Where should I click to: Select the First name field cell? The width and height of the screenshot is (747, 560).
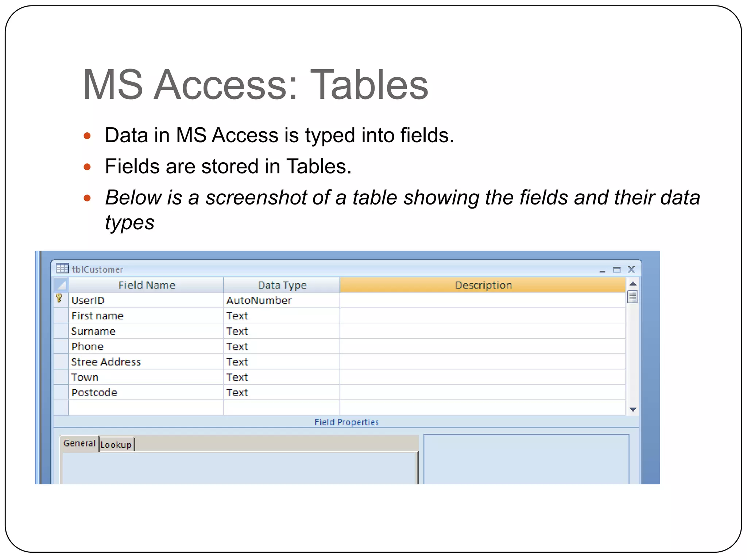[x=146, y=316]
